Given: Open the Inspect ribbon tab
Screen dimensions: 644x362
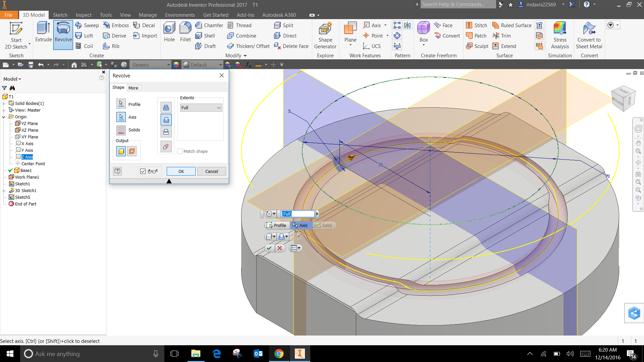Looking at the screenshot, I should click(84, 15).
